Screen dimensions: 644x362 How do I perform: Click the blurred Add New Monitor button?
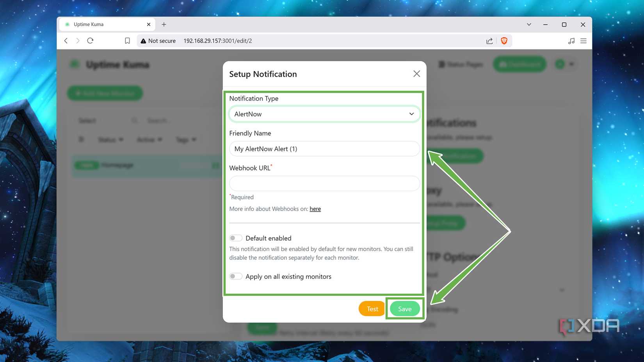click(105, 93)
